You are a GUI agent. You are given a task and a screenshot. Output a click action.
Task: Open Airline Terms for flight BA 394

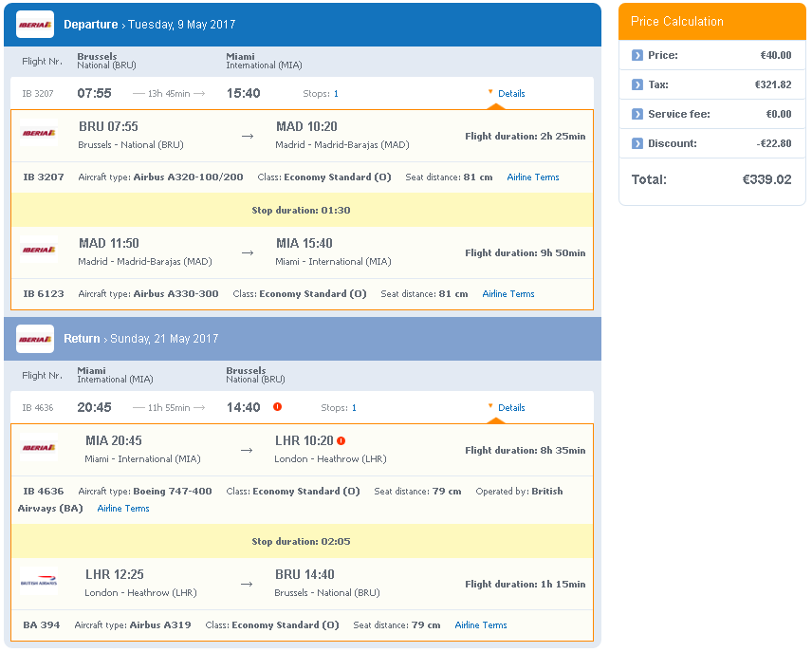click(481, 625)
